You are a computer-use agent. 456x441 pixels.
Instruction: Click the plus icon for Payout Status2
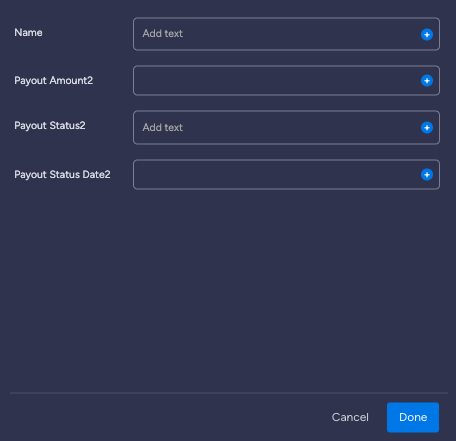[427, 127]
